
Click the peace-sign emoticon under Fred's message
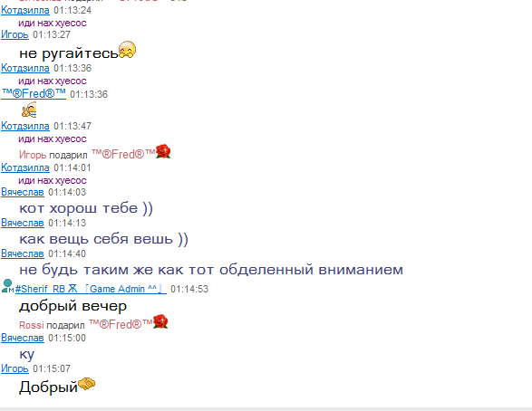[x=29, y=110]
